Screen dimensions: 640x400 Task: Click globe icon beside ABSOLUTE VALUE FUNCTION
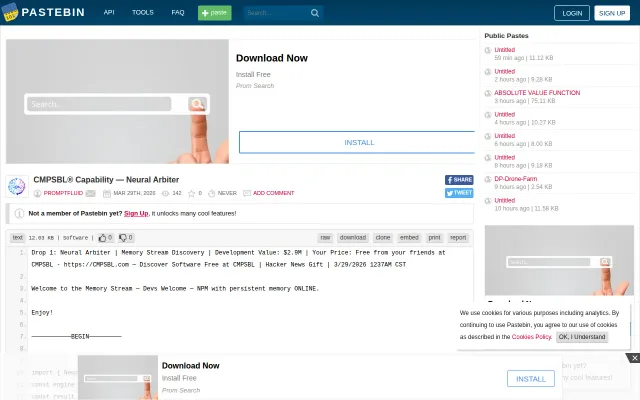[488, 93]
